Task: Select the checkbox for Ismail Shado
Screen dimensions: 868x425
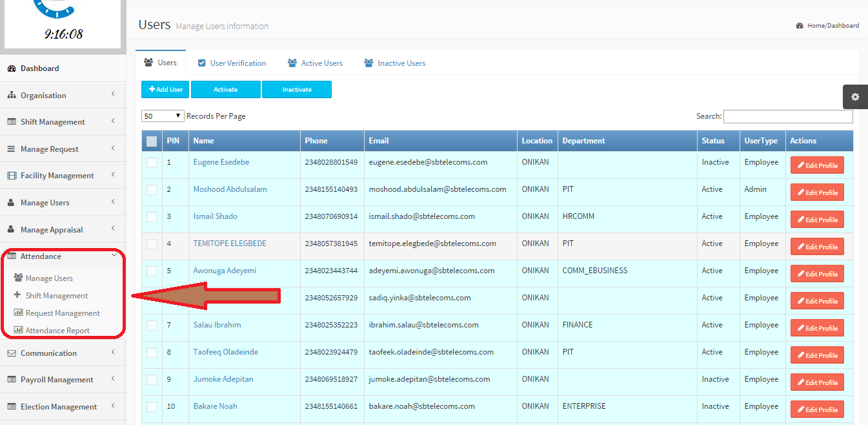Action: pyautogui.click(x=152, y=217)
